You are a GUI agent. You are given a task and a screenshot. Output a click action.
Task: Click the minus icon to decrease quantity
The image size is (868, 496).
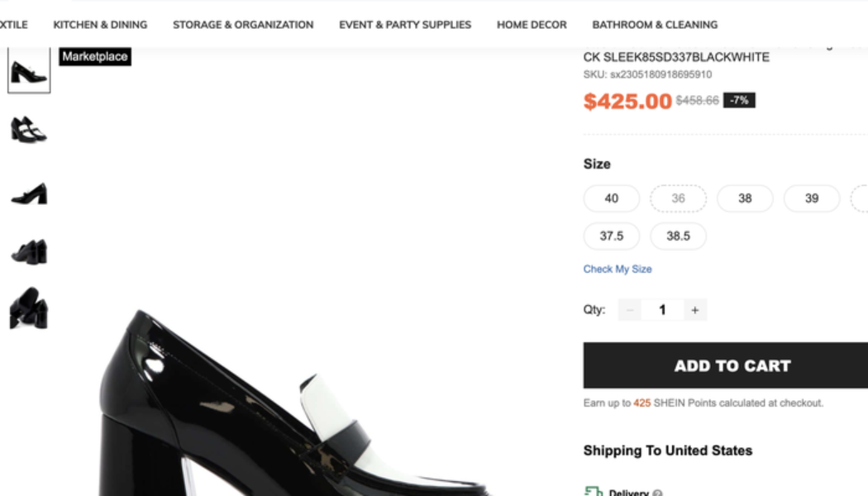(631, 309)
